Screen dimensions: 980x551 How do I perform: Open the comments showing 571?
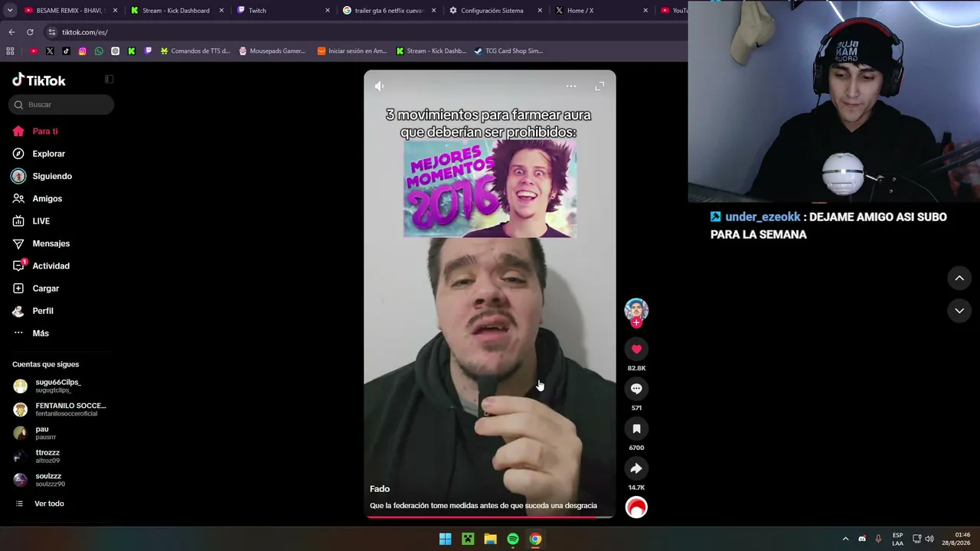[x=636, y=389]
